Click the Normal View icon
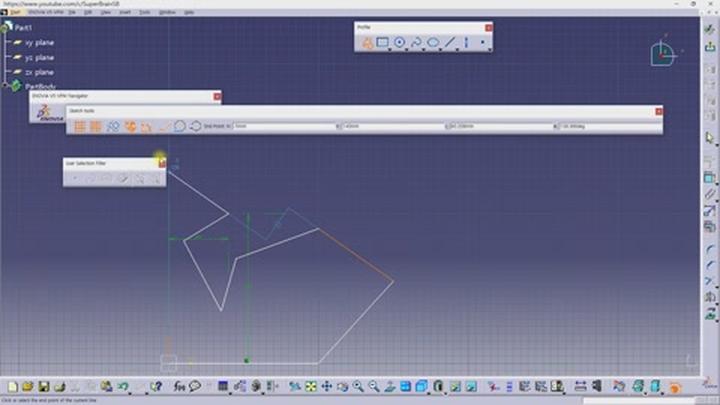The height and width of the screenshot is (405, 720). (x=389, y=387)
